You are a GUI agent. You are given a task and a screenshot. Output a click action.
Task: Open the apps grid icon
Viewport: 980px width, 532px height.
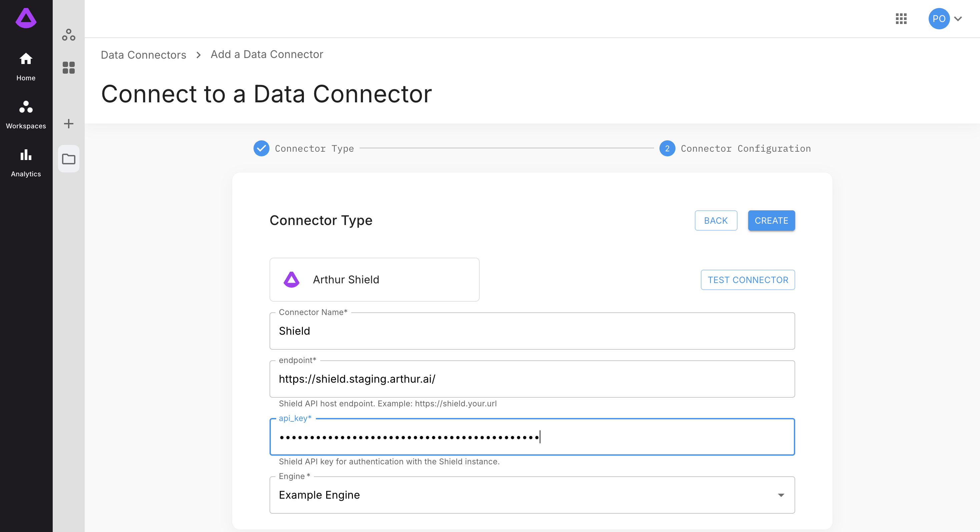[901, 19]
